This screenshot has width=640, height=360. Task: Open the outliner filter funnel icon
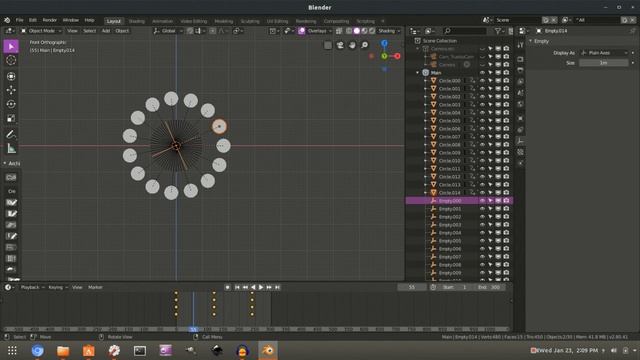click(498, 31)
